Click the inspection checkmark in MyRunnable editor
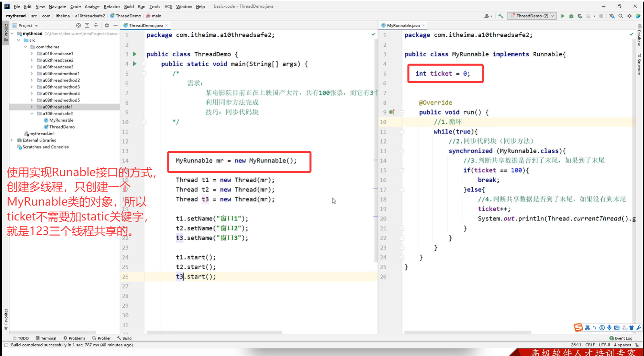 tap(631, 35)
